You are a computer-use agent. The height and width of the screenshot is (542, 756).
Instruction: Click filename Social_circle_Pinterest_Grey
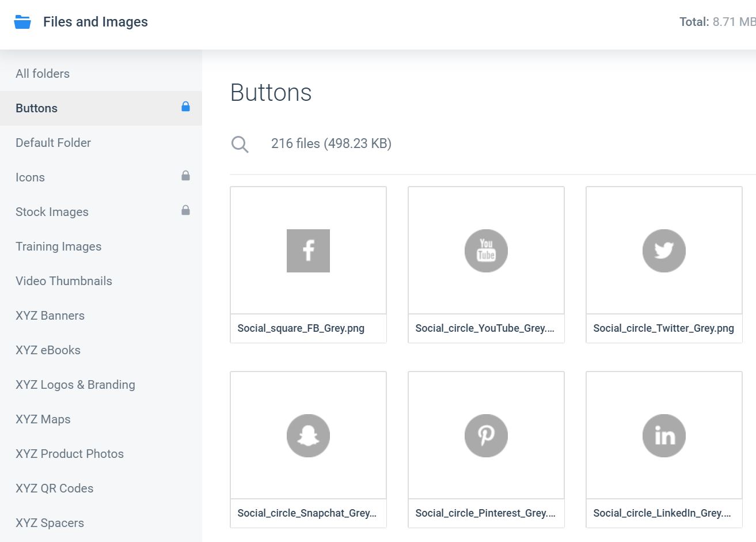coord(485,513)
